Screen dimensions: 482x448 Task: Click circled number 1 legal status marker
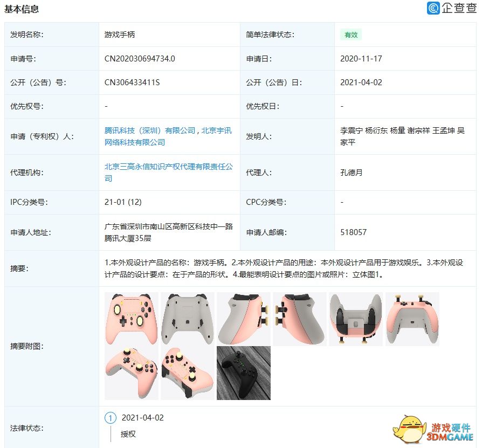coord(111,418)
